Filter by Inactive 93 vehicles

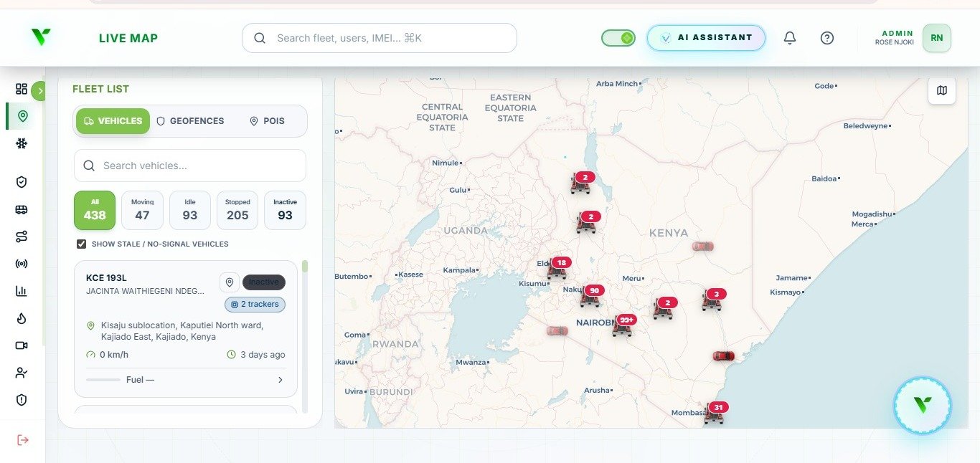[x=285, y=210]
